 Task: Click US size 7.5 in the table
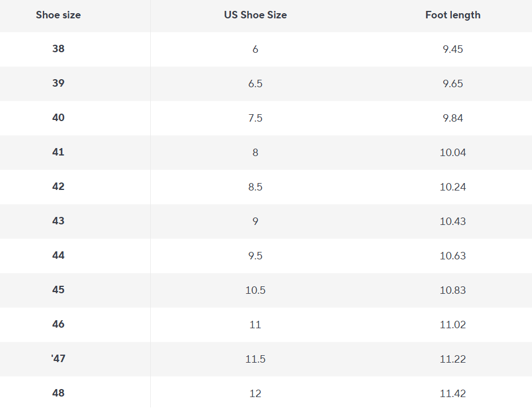255,118
